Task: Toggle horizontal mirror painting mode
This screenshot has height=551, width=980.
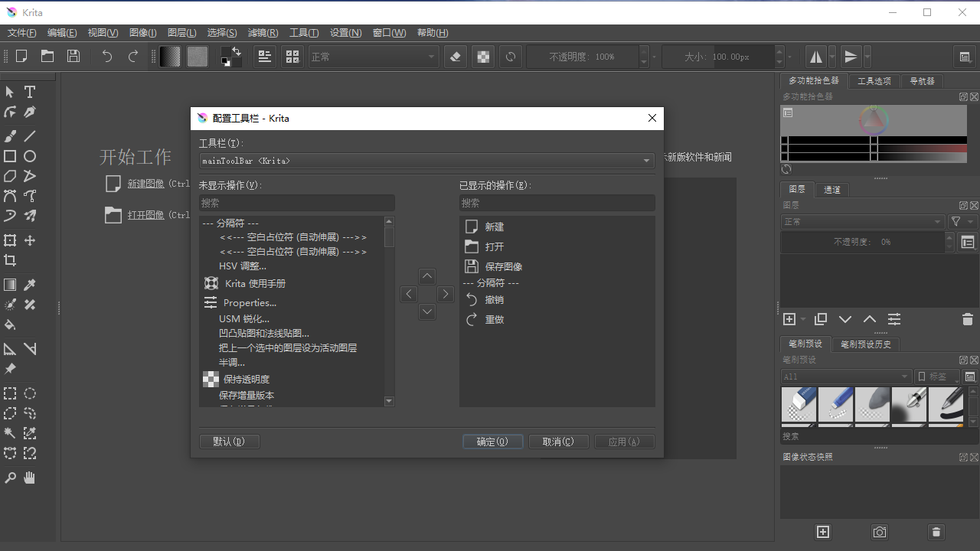Action: pos(815,56)
